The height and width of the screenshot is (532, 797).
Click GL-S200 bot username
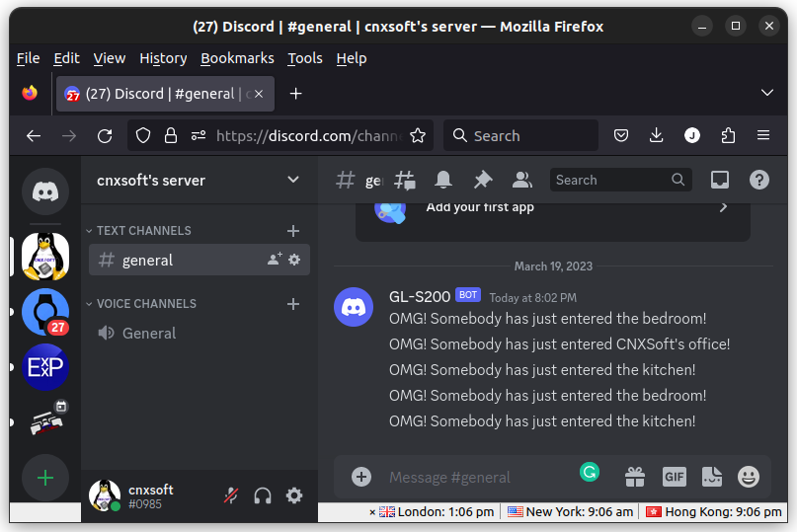coord(420,296)
